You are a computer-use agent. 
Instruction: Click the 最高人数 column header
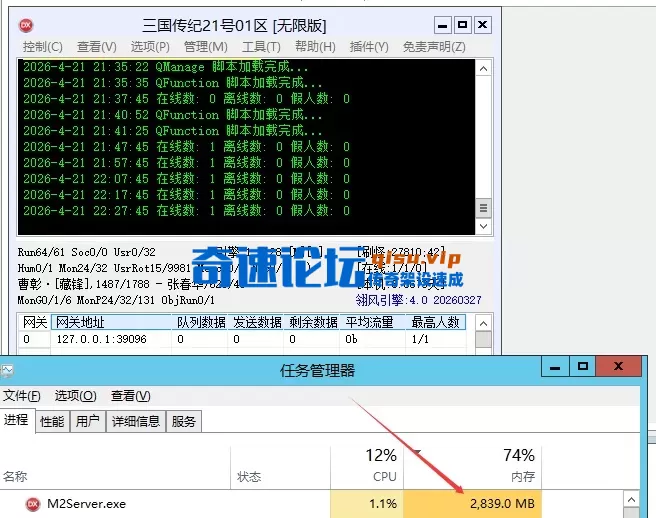tap(436, 322)
